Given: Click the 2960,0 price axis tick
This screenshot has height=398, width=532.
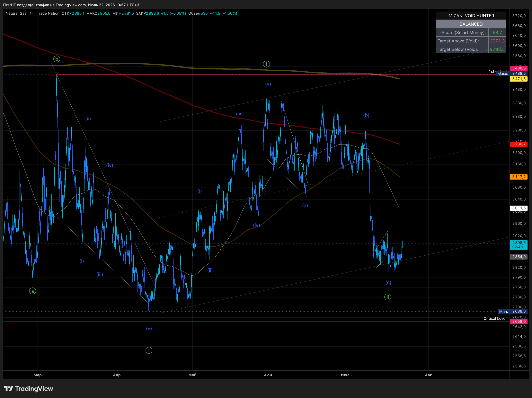Looking at the screenshot, I should point(519,223).
